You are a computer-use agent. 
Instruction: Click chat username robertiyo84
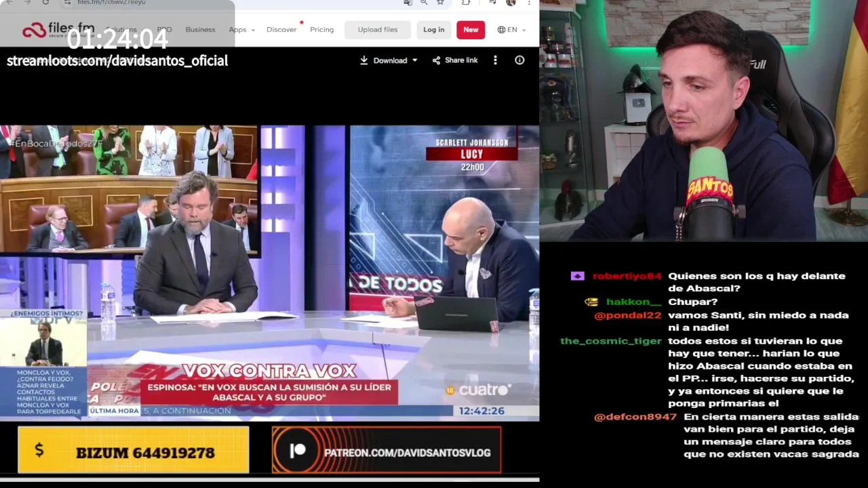coord(627,277)
